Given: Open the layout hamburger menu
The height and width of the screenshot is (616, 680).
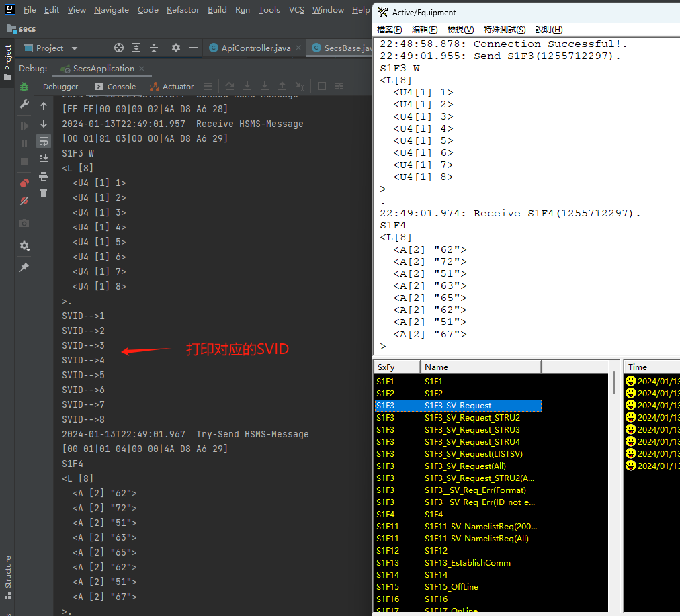Looking at the screenshot, I should (208, 86).
